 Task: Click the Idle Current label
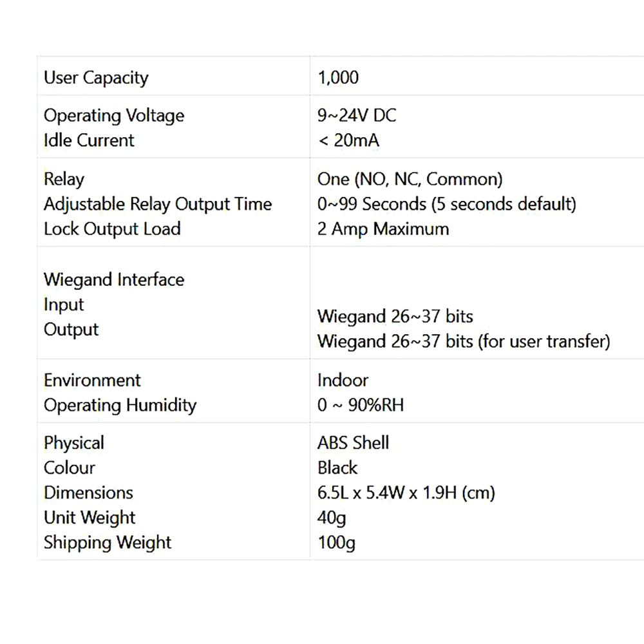tap(89, 140)
